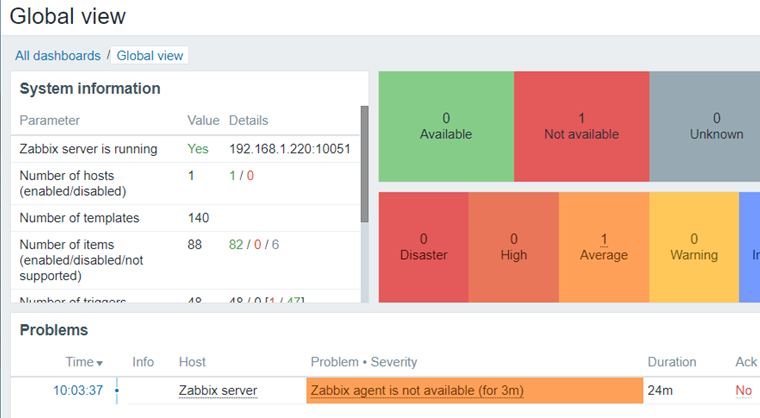The image size is (760, 418).
Task: Click the Problem • Severity column header
Action: (364, 362)
